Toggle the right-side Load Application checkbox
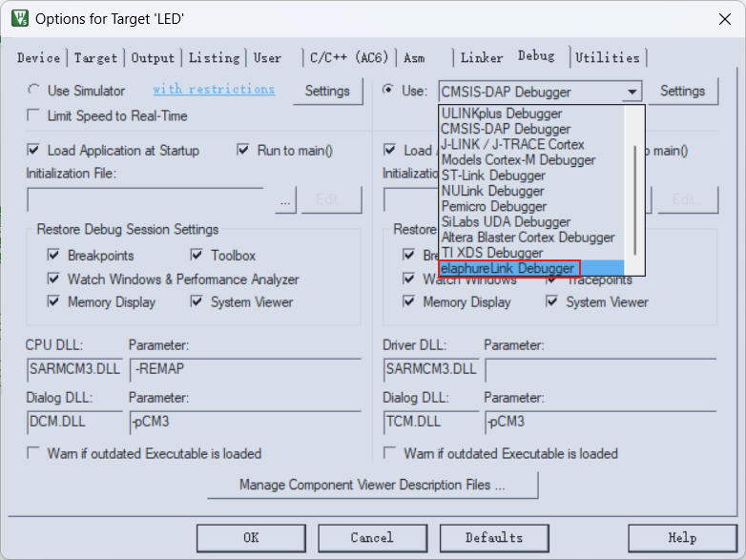The height and width of the screenshot is (560, 746). click(x=389, y=151)
